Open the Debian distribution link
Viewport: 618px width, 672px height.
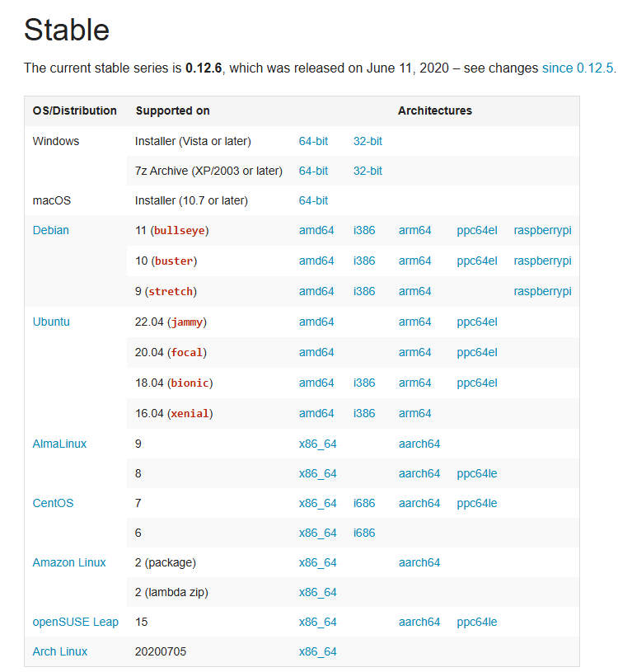(x=50, y=231)
